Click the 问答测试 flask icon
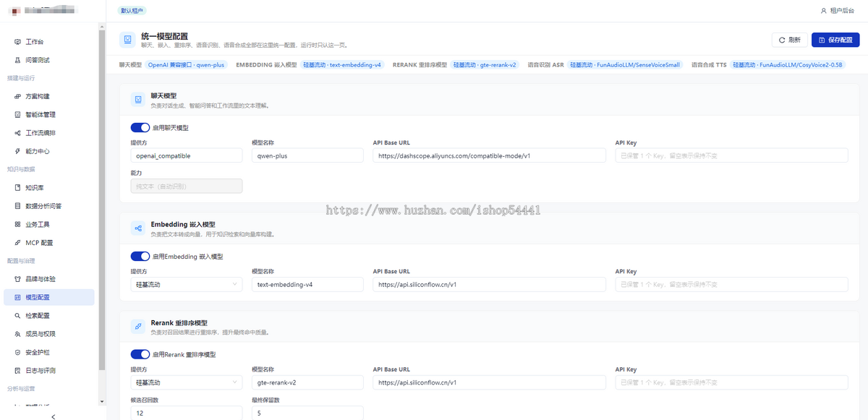 (x=18, y=60)
